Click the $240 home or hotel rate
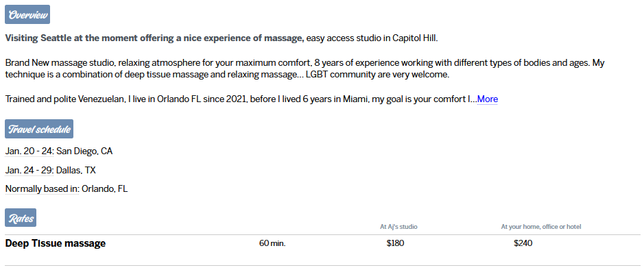 (x=523, y=243)
